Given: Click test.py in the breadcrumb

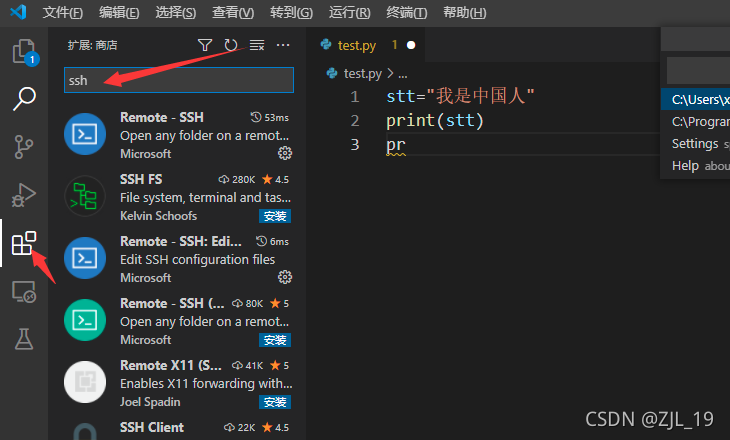Looking at the screenshot, I should (x=362, y=74).
